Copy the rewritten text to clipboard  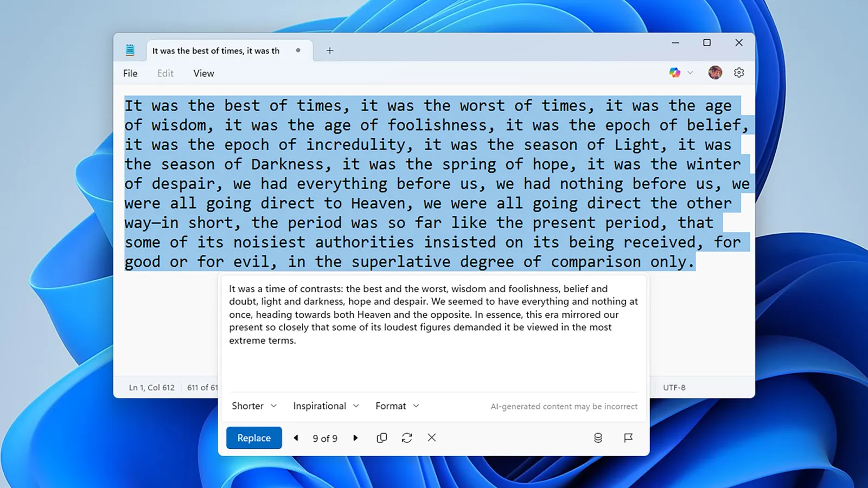(x=382, y=438)
